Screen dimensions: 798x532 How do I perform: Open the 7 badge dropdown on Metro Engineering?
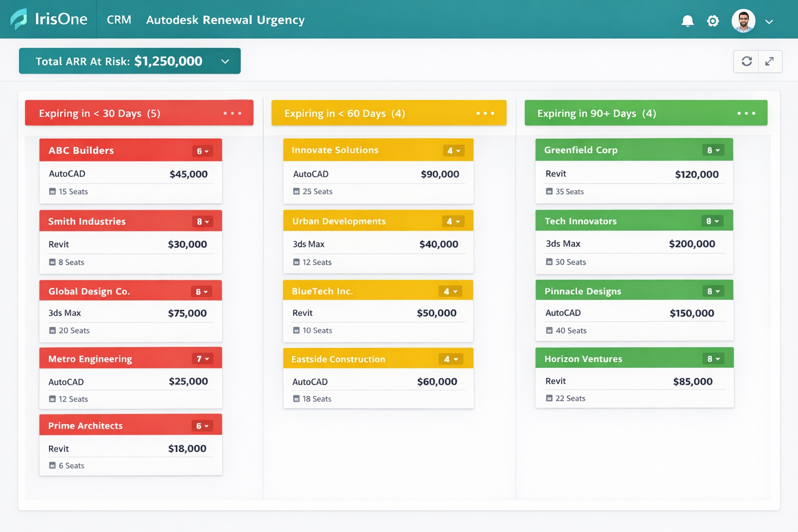pos(202,359)
